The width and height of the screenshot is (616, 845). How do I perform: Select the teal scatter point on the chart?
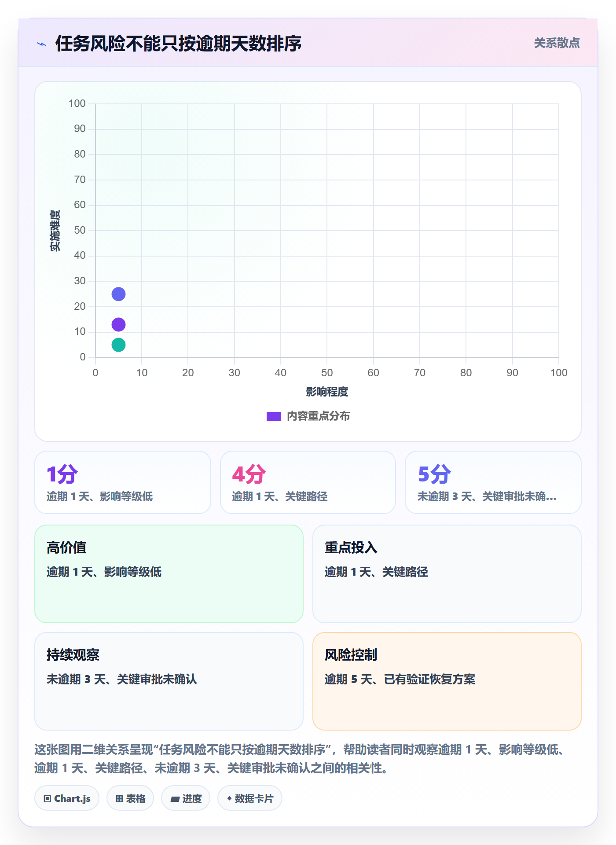[x=118, y=345]
